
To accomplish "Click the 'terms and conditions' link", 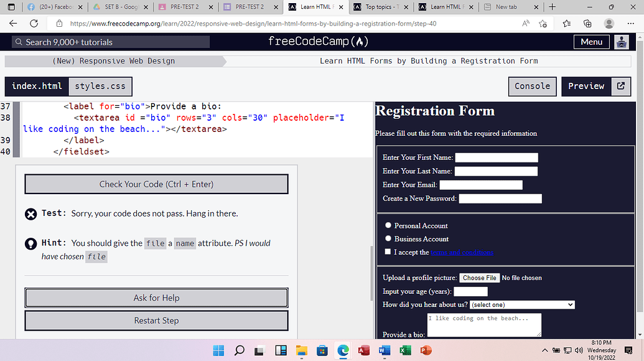I will (x=462, y=252).
